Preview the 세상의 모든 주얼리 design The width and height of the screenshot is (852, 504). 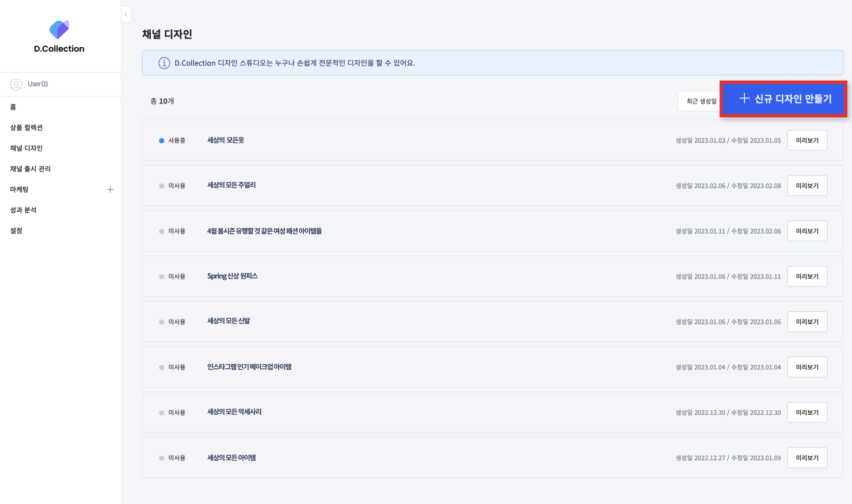click(807, 186)
